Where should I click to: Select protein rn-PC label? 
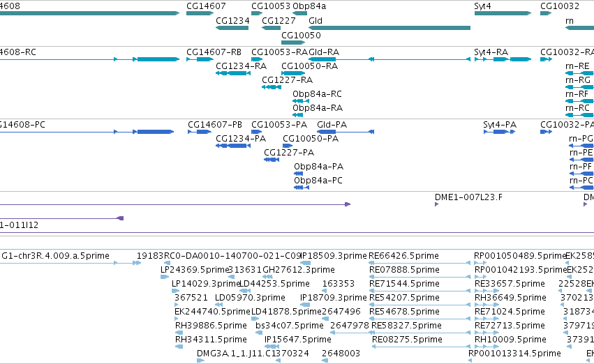(x=581, y=181)
